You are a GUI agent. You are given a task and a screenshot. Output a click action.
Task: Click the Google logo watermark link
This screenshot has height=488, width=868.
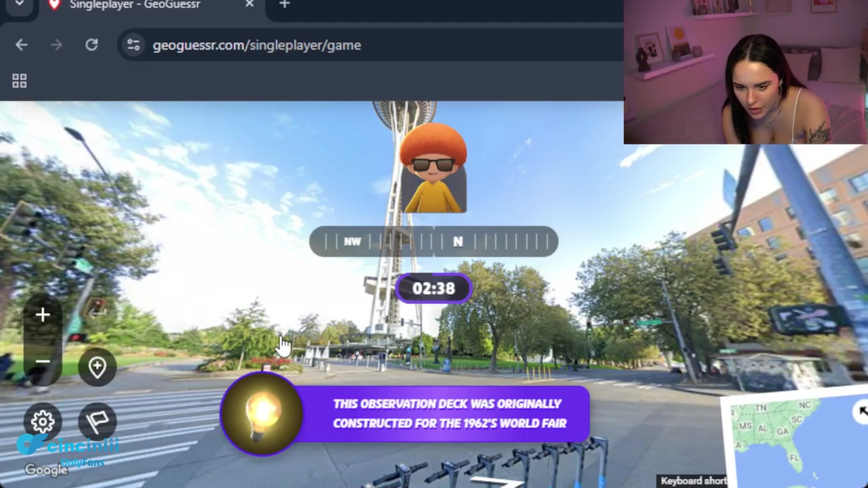[47, 470]
